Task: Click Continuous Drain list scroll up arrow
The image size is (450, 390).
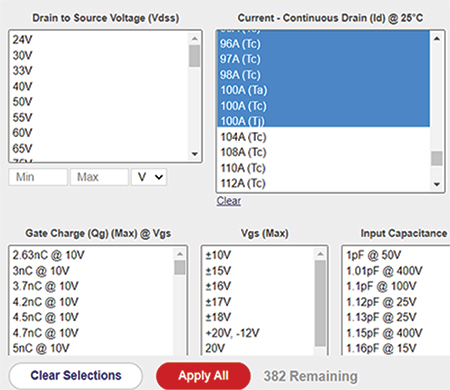Action: point(437,39)
